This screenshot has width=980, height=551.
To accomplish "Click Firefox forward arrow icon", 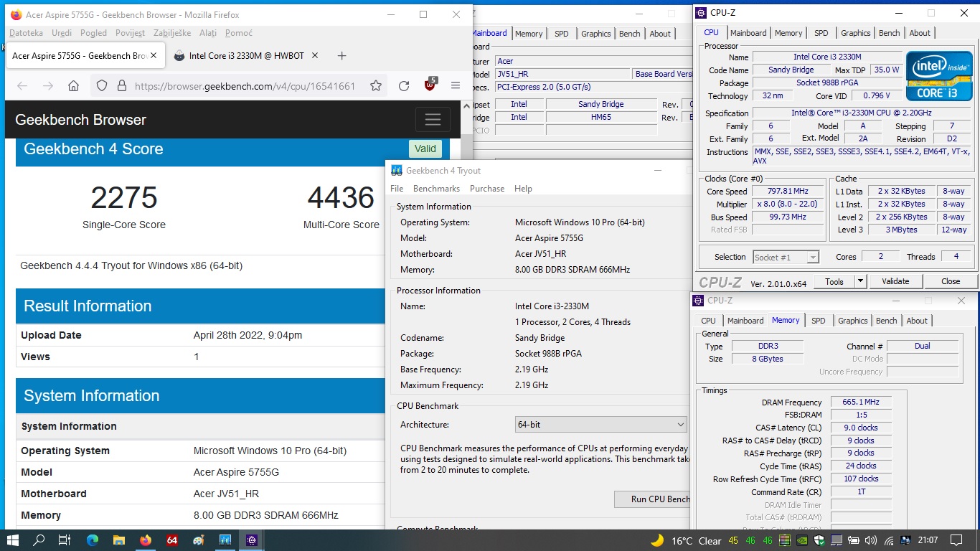I will pyautogui.click(x=48, y=85).
